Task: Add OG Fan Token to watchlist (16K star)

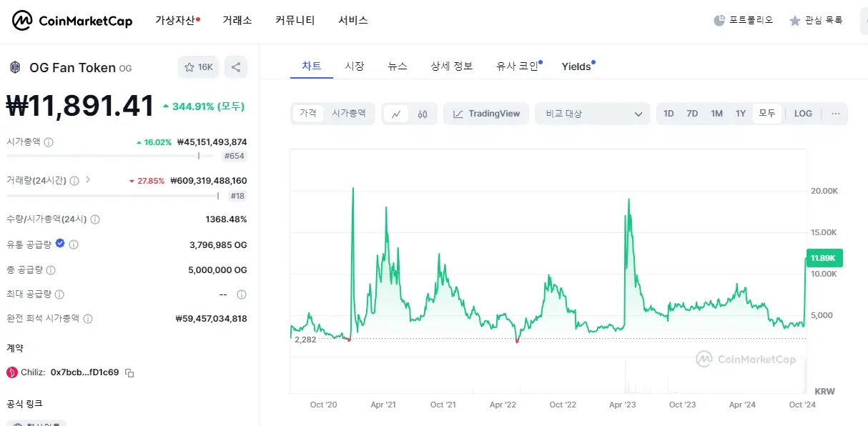Action: tap(198, 67)
